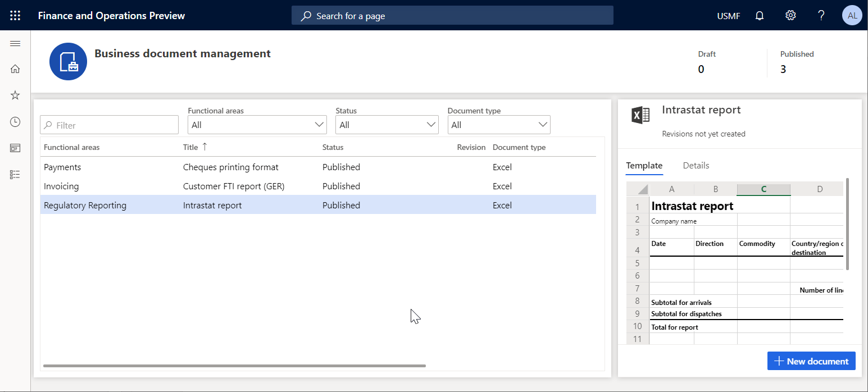
Task: Open Modules list icon in sidebar
Action: coord(15,175)
